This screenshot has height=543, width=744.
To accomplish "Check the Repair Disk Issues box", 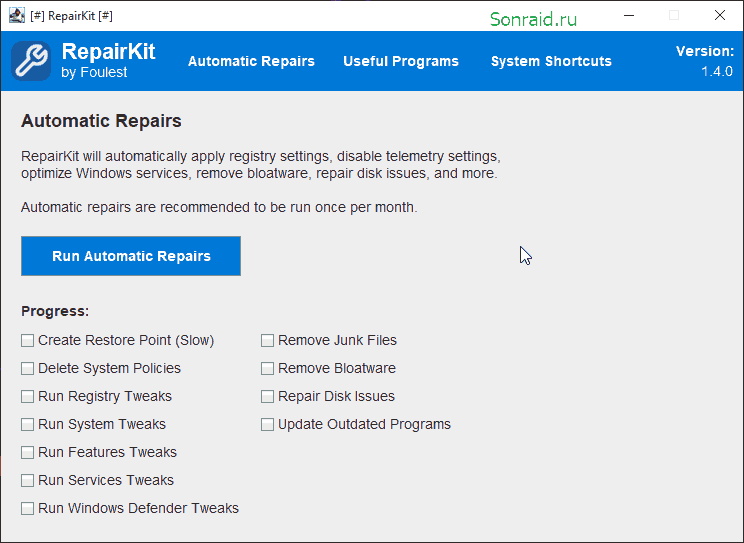I will pos(268,396).
